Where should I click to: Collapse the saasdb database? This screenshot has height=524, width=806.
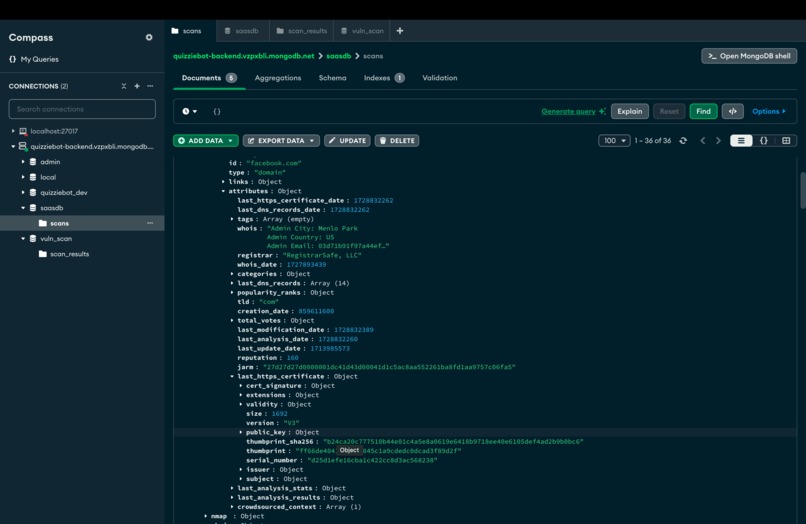tap(23, 208)
